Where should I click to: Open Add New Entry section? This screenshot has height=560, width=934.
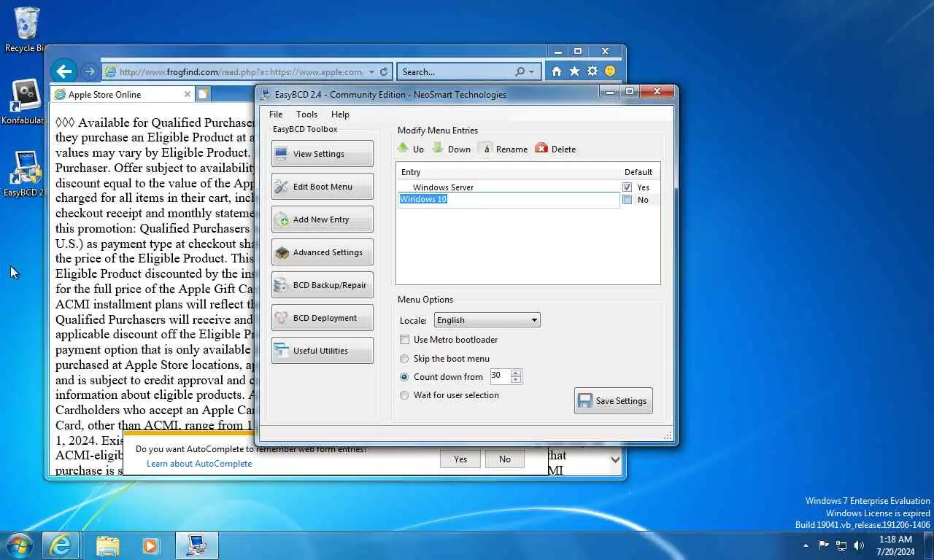(322, 219)
